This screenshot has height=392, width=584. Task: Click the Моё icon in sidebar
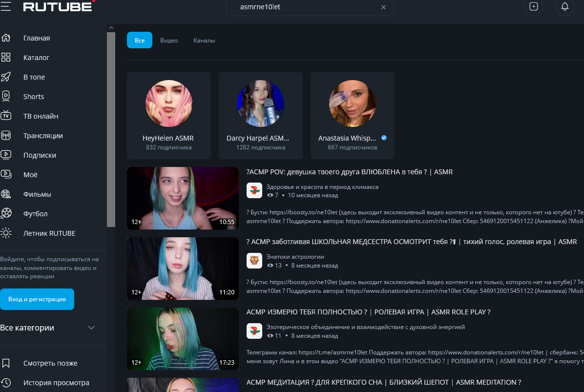(x=5, y=174)
